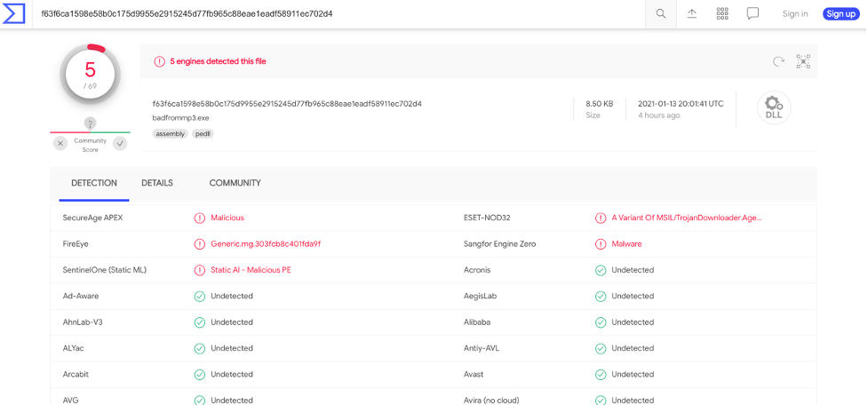The height and width of the screenshot is (405, 868).
Task: Click the similar files graph icon
Action: tap(803, 61)
